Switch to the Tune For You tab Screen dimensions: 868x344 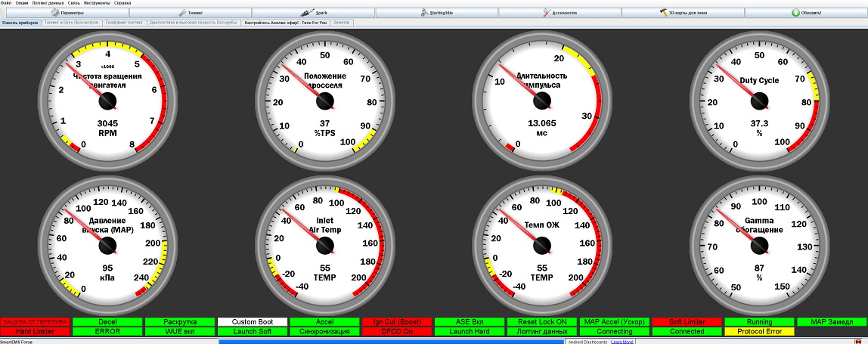pos(286,23)
